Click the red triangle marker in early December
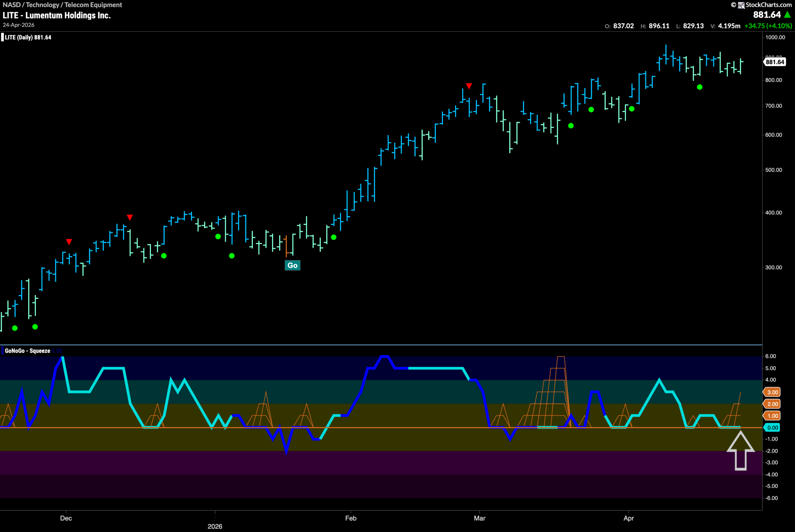 [69, 242]
